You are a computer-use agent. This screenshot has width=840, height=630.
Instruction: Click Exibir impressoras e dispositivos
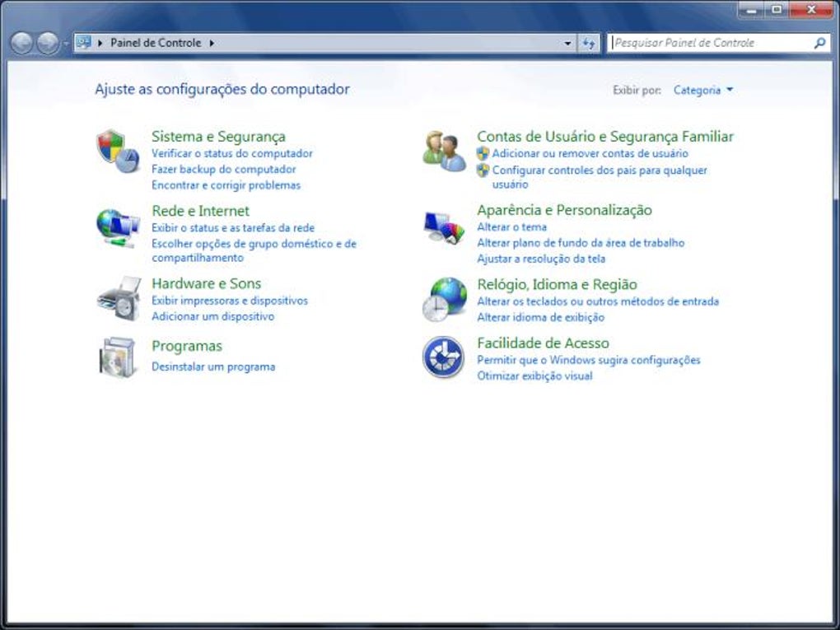point(230,301)
